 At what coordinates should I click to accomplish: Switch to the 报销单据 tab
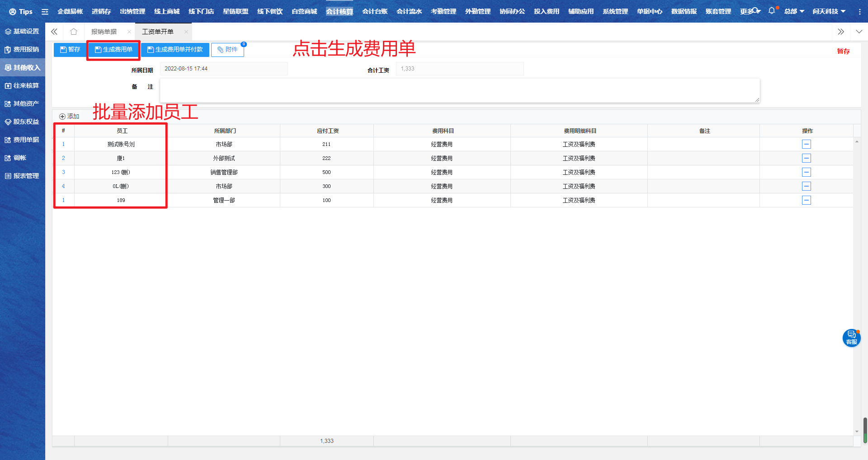pos(104,32)
